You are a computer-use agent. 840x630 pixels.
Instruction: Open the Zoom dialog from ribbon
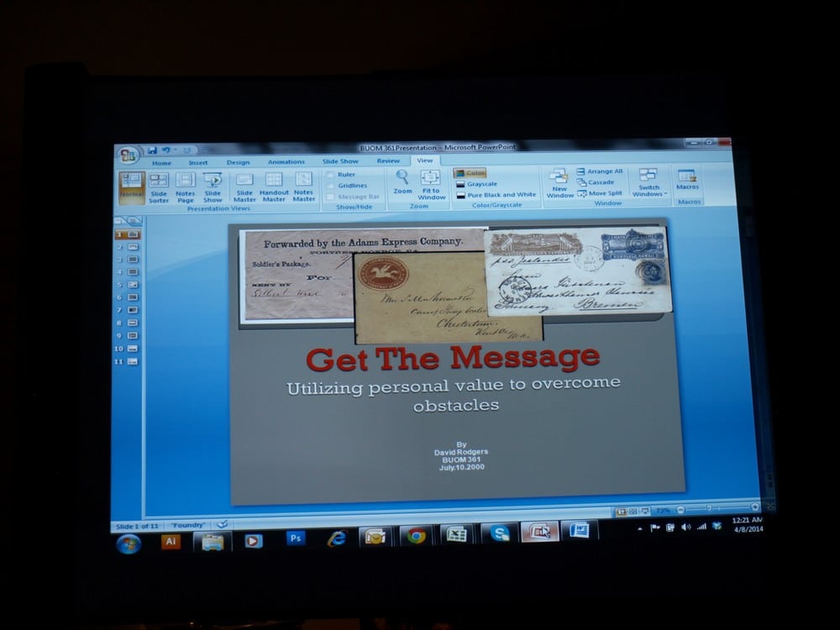tap(402, 182)
